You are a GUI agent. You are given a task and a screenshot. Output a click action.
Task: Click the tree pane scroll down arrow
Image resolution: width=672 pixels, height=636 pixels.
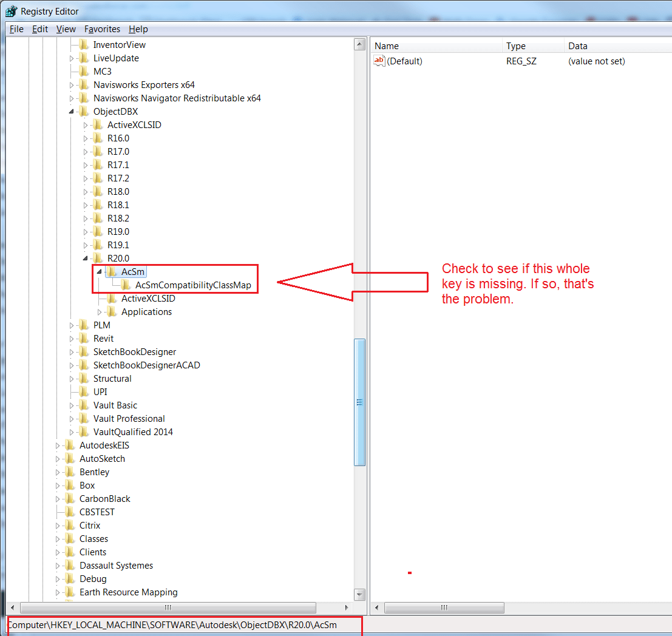(x=359, y=594)
